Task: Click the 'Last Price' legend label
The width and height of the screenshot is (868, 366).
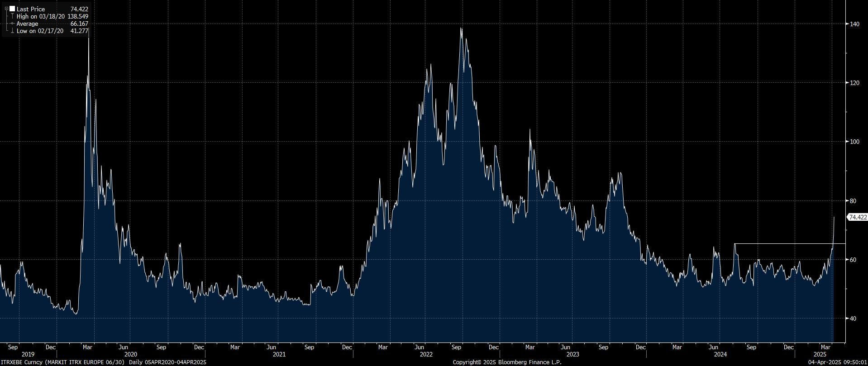Action: [x=31, y=9]
